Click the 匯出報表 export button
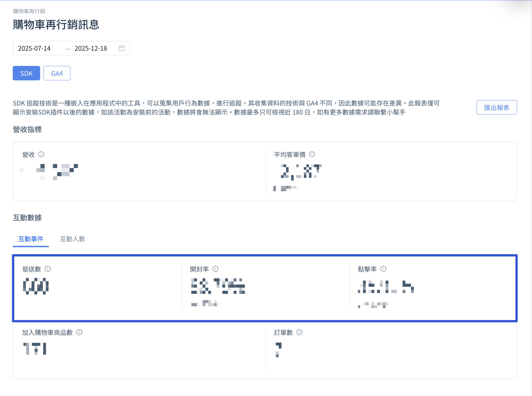The image size is (532, 396). click(x=497, y=107)
